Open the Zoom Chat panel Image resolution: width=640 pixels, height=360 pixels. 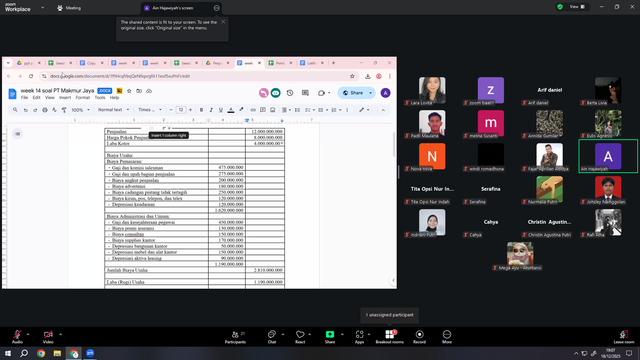(272, 336)
